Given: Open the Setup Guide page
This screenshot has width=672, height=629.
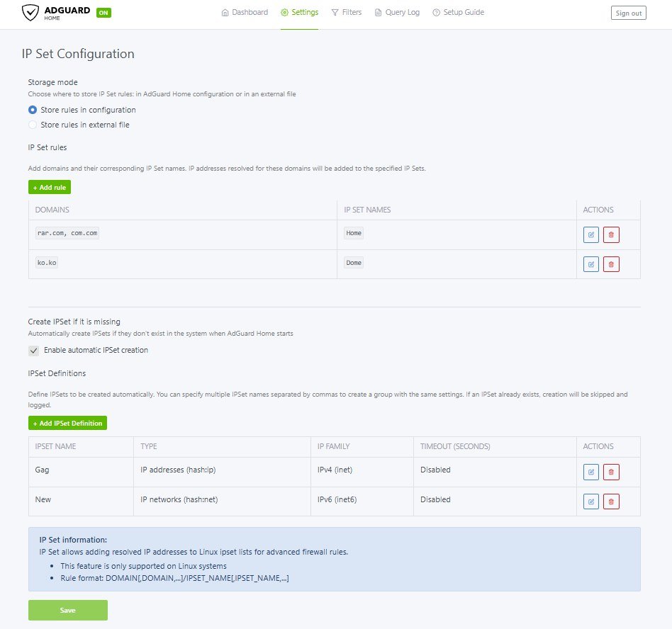Looking at the screenshot, I should (458, 13).
